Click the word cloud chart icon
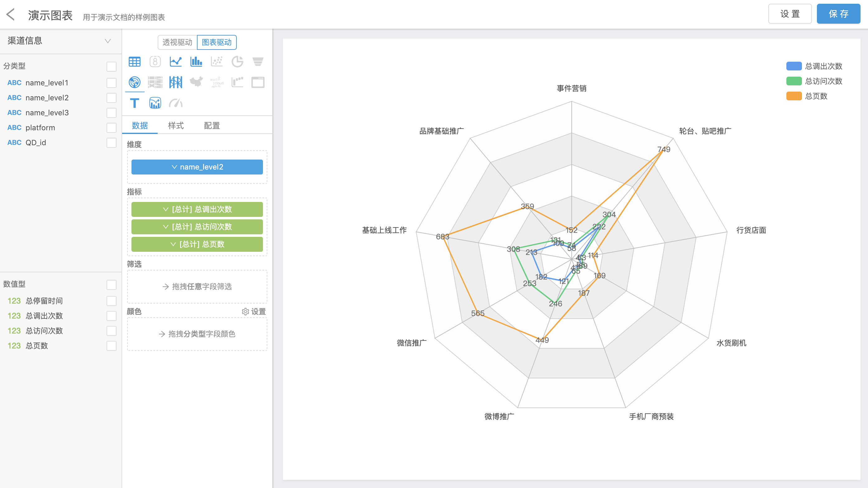 point(217,82)
